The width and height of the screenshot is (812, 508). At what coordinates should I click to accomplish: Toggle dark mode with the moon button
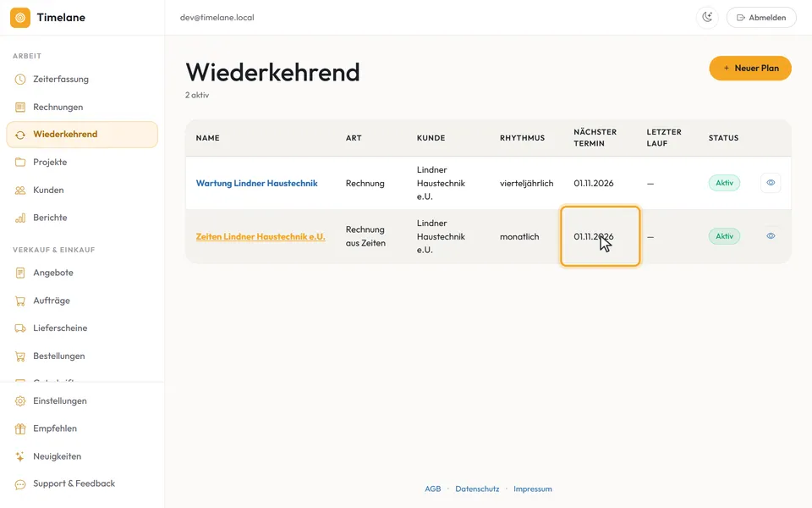pos(707,18)
